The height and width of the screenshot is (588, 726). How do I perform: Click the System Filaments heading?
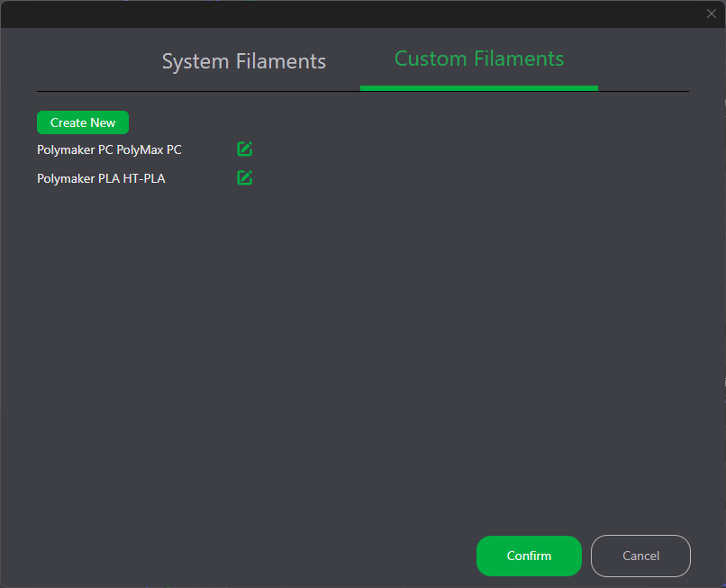[x=244, y=61]
